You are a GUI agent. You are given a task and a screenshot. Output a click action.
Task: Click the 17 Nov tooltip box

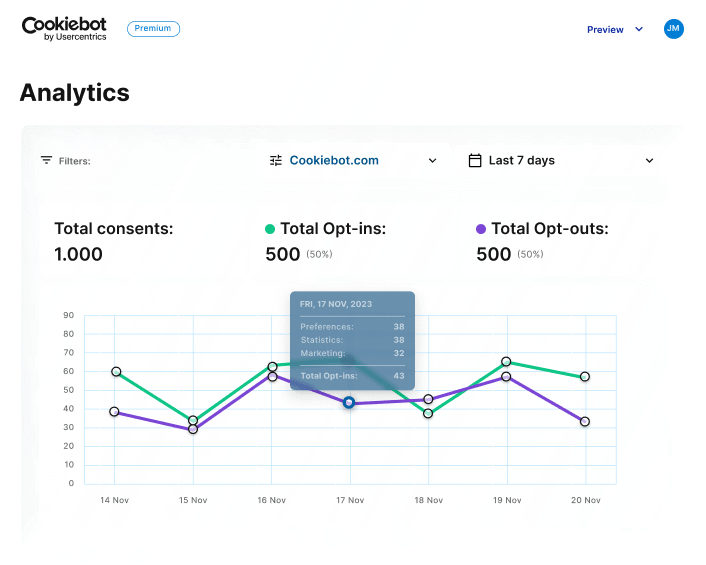(352, 340)
